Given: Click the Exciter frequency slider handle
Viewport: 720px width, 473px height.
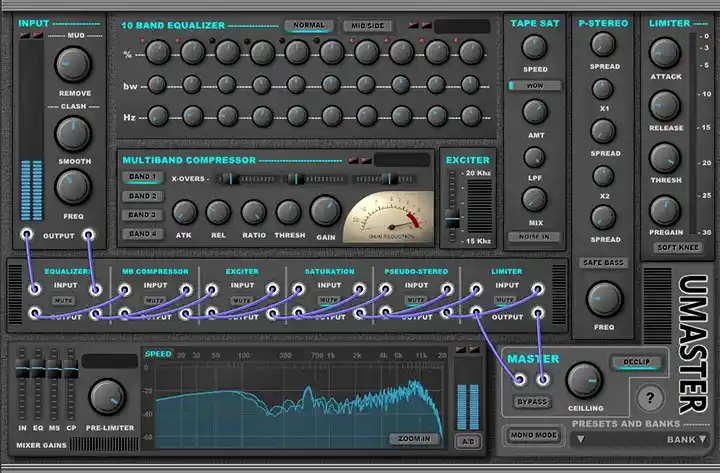Looking at the screenshot, I should pyautogui.click(x=452, y=219).
